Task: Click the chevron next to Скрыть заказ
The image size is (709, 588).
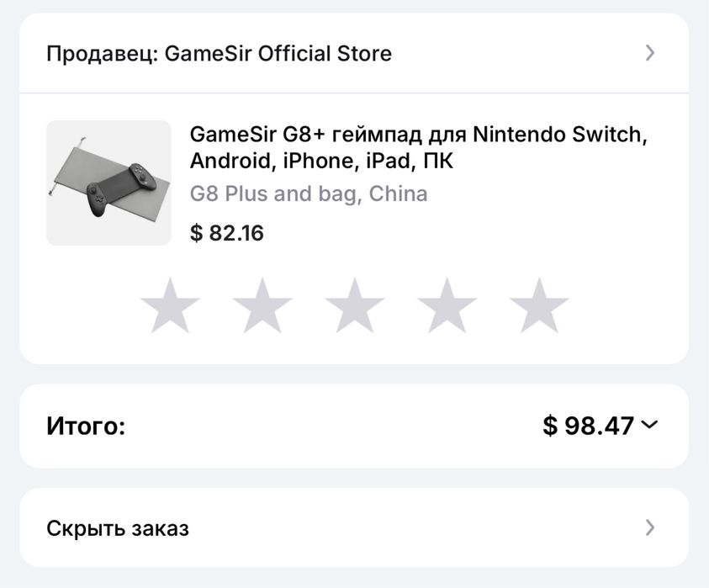Action: [x=649, y=528]
